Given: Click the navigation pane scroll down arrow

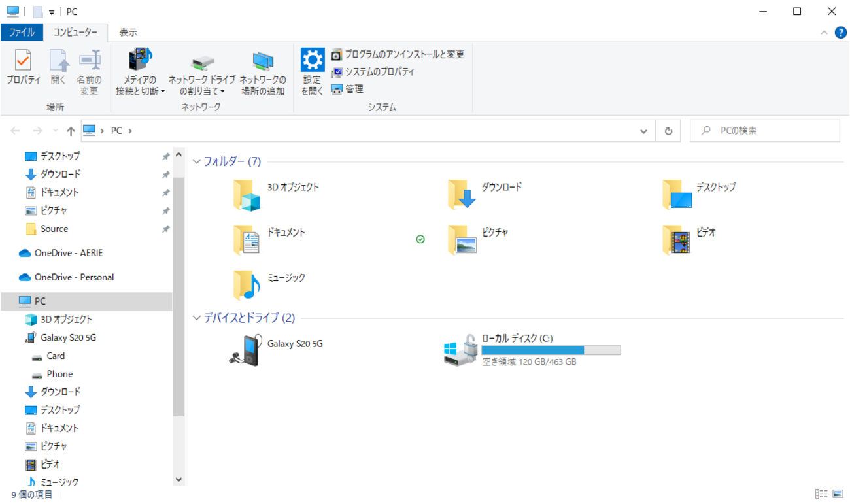Looking at the screenshot, I should click(x=179, y=480).
